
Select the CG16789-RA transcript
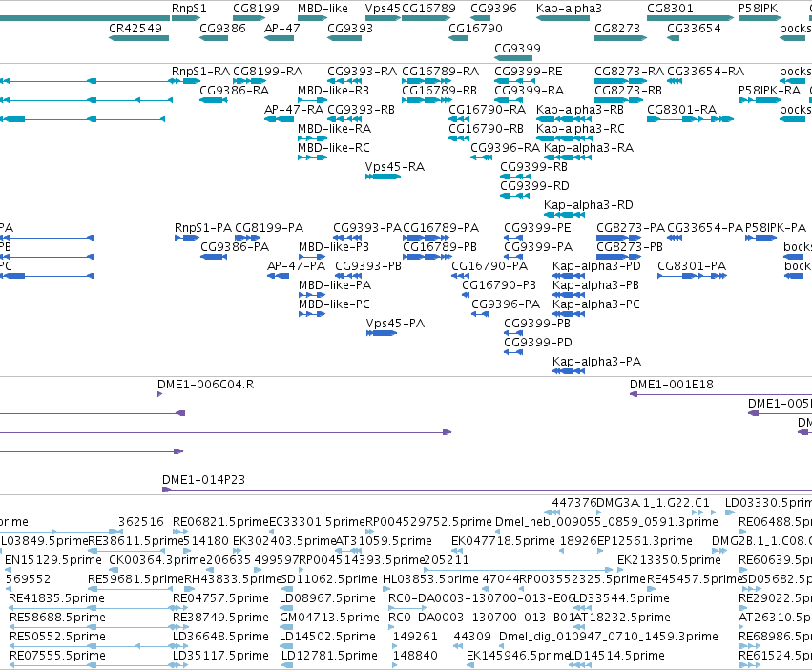click(x=427, y=81)
